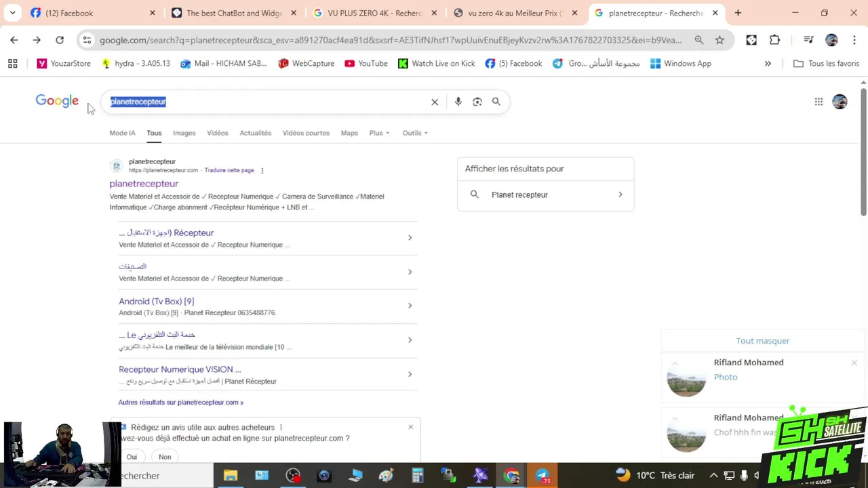Open Telegram on taskbar
This screenshot has width=868, height=488.
pos(543,476)
